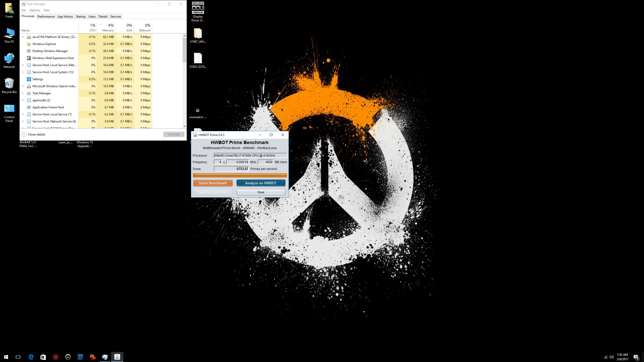Expand Microsoft Windows Search Indexer process
Viewport: 644px width, 362px height.
coord(23,86)
